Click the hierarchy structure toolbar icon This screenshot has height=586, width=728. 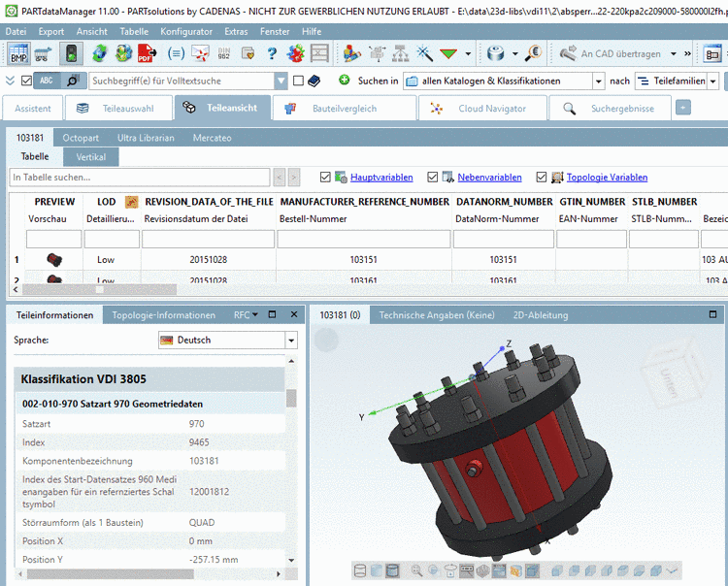click(x=400, y=53)
